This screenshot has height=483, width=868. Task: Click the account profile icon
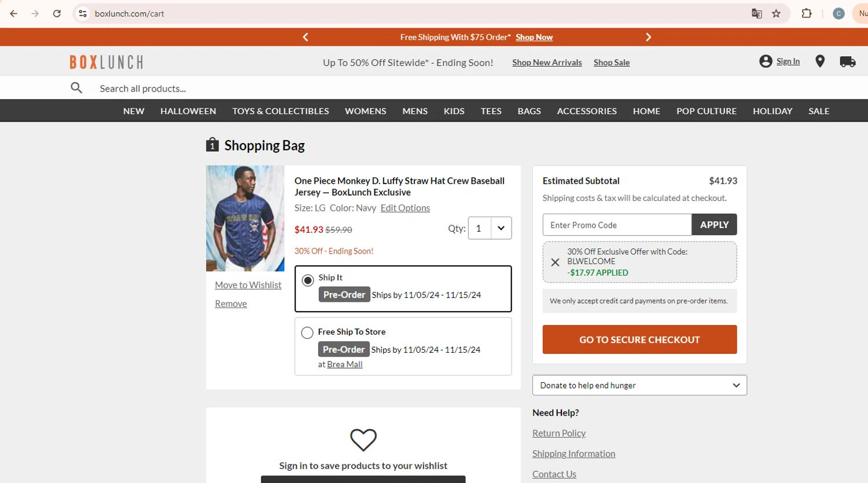click(x=766, y=61)
